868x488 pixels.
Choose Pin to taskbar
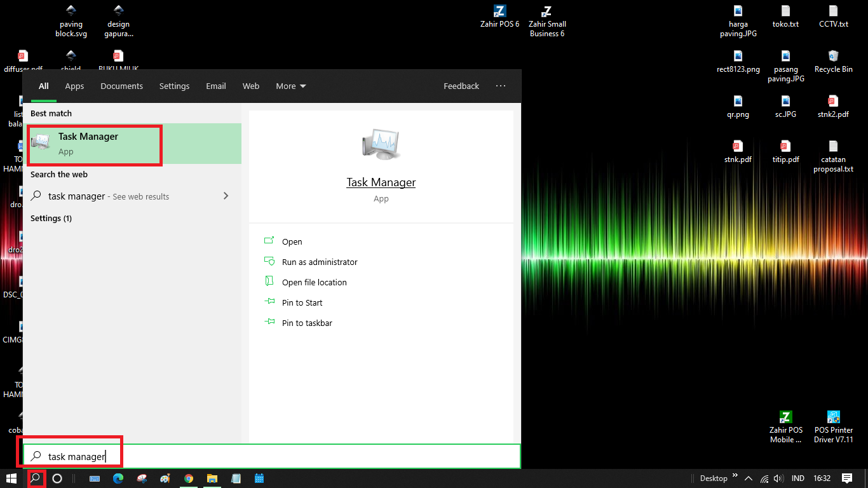coord(307,323)
